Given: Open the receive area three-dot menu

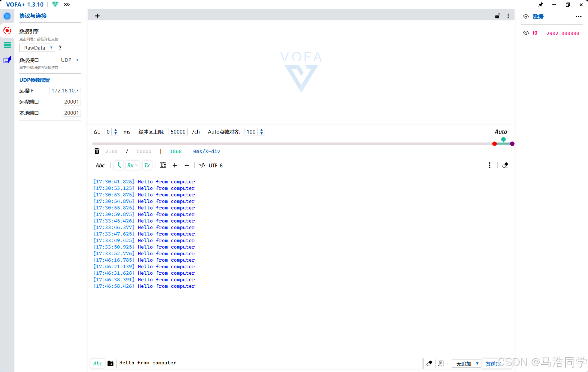Looking at the screenshot, I should click(x=489, y=165).
